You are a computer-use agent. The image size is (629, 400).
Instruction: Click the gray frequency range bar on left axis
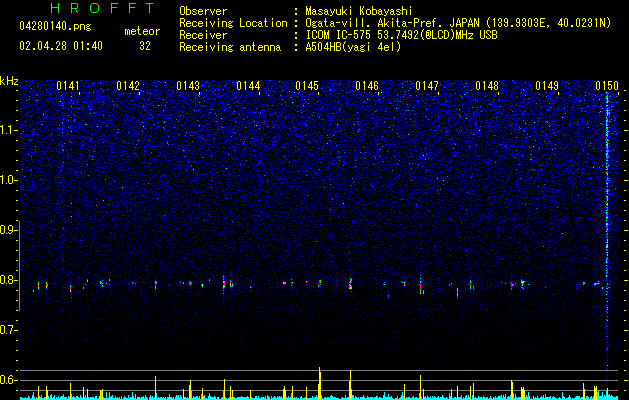[x=19, y=266]
